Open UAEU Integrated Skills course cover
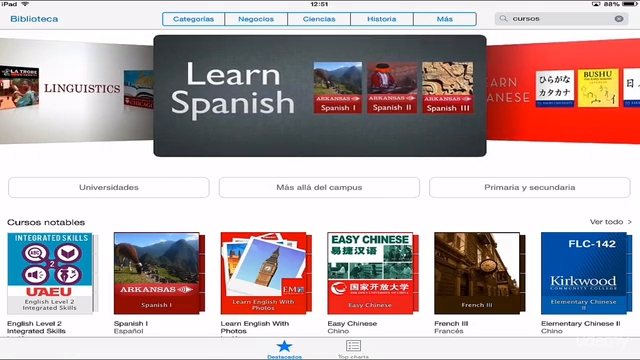Viewport: 640px width, 360px height. point(50,273)
